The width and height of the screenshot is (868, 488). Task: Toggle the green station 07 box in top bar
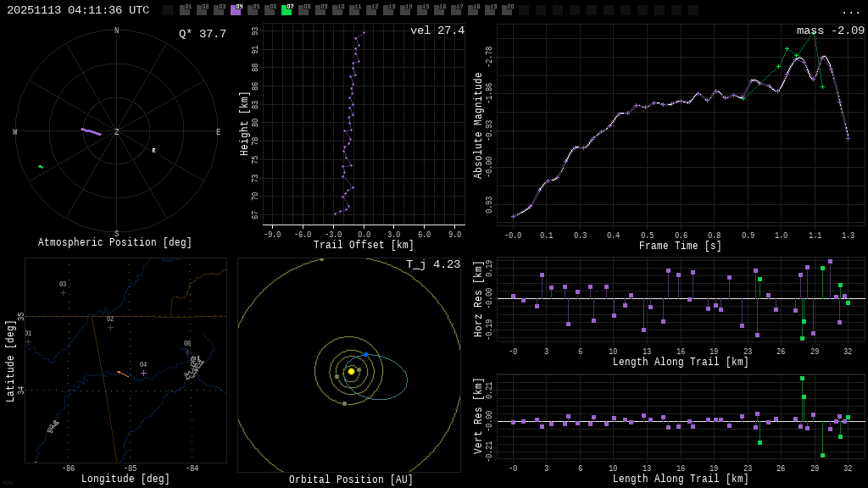point(287,10)
